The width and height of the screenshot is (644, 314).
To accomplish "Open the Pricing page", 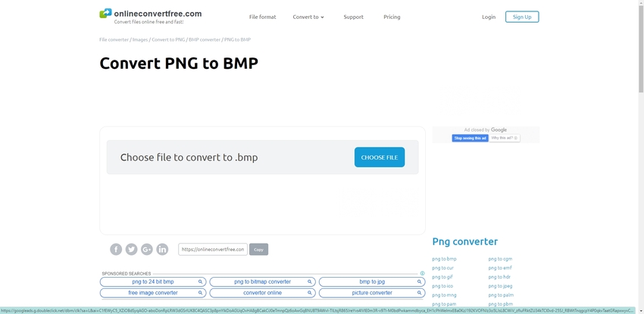I will point(392,17).
